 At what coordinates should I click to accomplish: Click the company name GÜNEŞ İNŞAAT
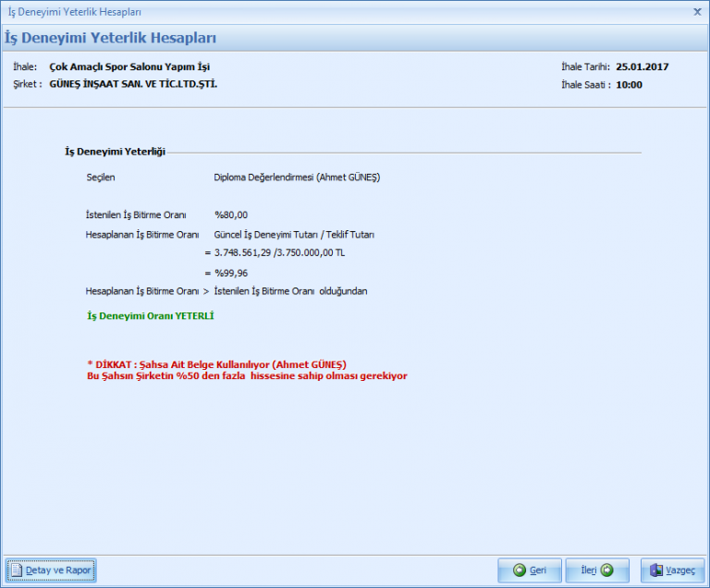pyautogui.click(x=133, y=84)
